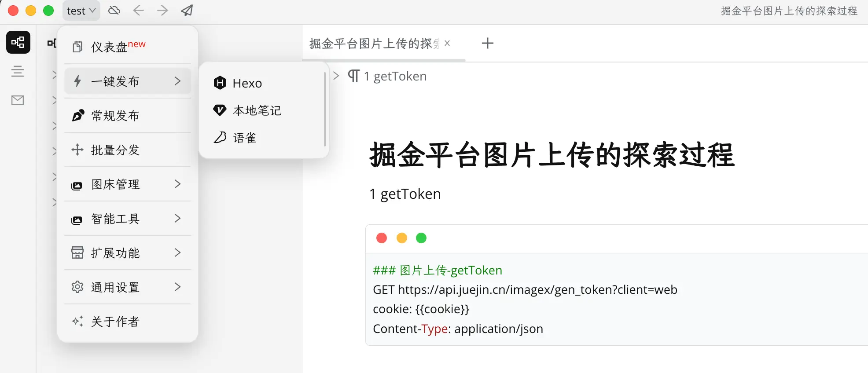
Task: Select the 一键发布 menu item
Action: (x=128, y=81)
